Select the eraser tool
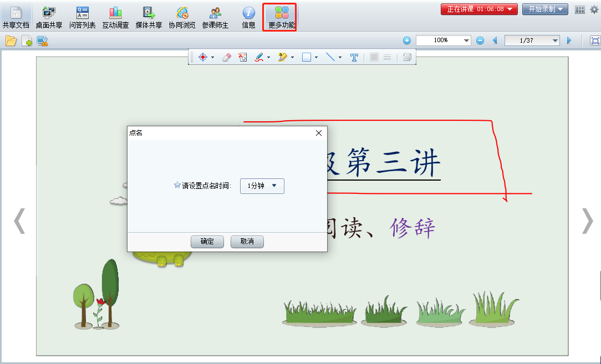 (227, 57)
